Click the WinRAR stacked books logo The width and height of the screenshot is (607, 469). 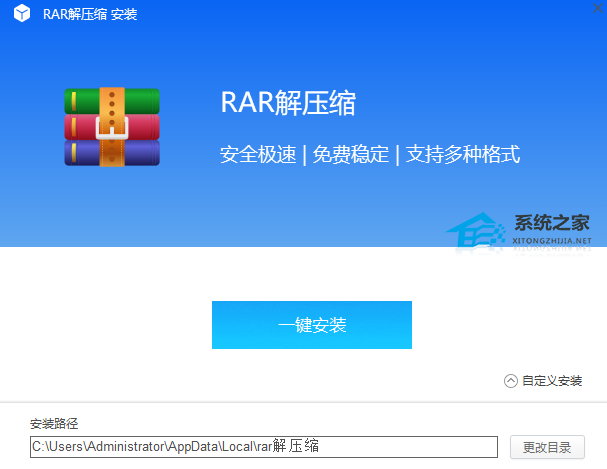coord(112,127)
